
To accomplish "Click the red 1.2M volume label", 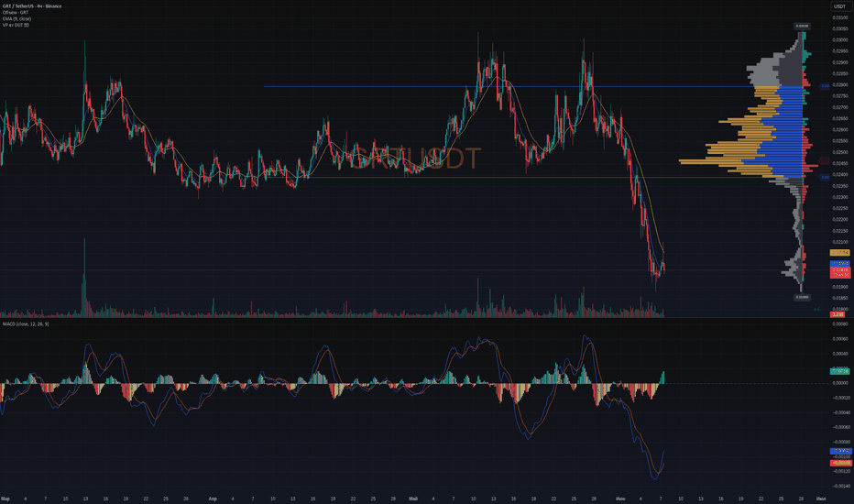I will click(x=838, y=314).
